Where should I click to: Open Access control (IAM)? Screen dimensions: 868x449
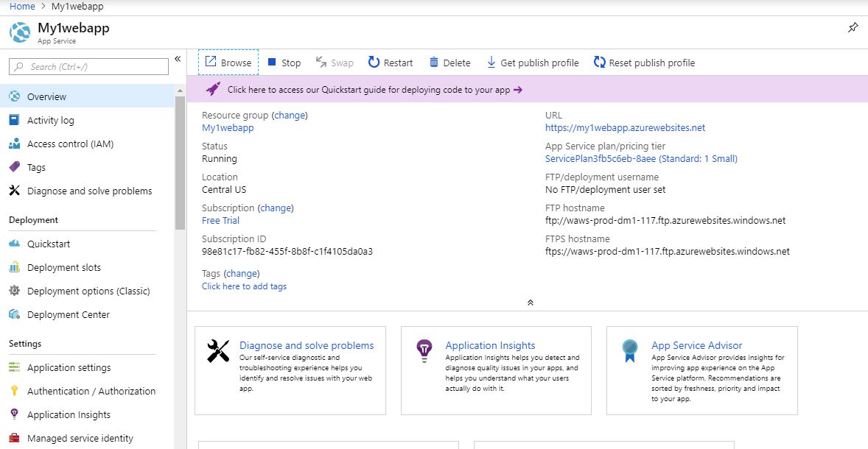coord(70,144)
